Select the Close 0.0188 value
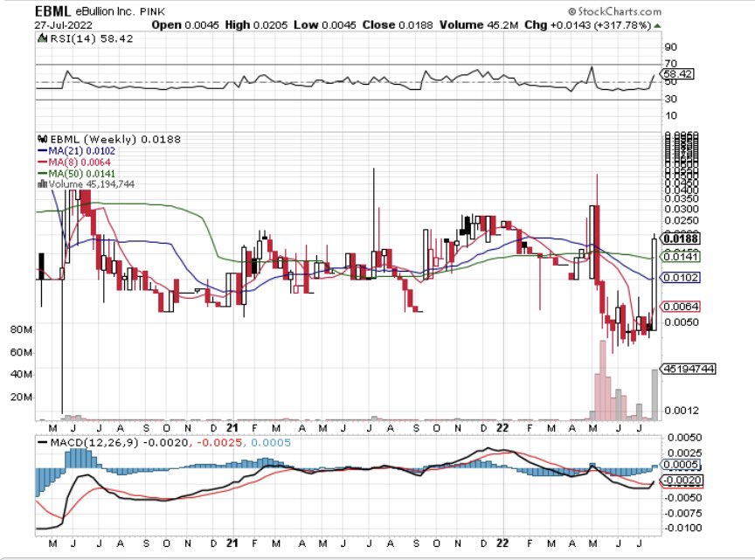The width and height of the screenshot is (755, 560). pos(398,24)
